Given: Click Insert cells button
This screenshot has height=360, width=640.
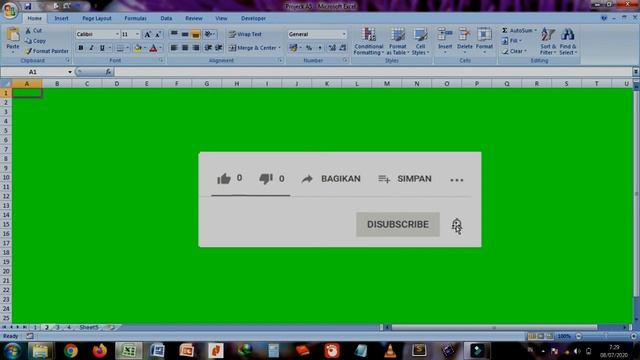Looking at the screenshot, I should (x=445, y=40).
